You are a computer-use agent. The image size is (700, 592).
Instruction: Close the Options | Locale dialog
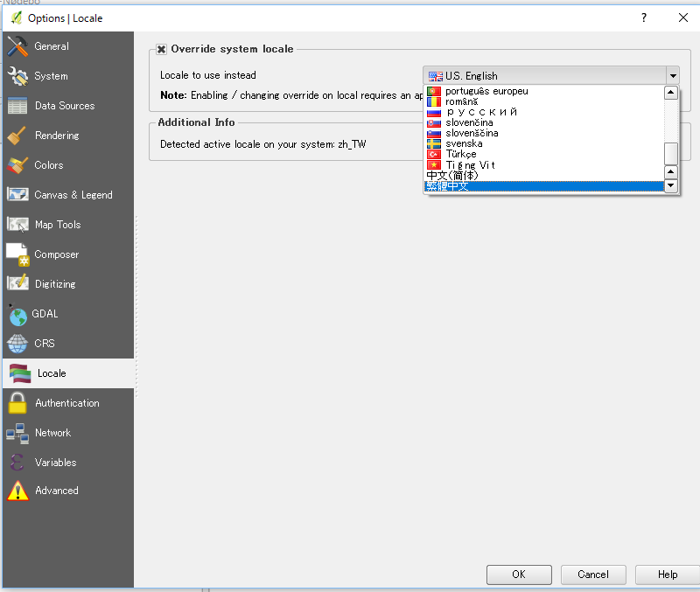click(x=683, y=17)
